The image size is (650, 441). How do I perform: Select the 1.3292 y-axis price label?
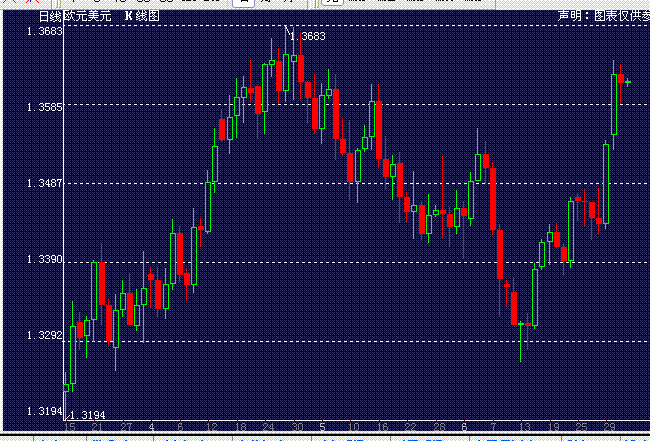[45, 335]
